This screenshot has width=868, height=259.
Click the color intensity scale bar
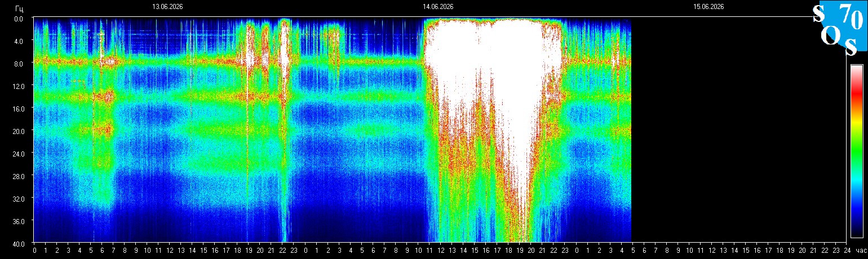[x=856, y=151]
